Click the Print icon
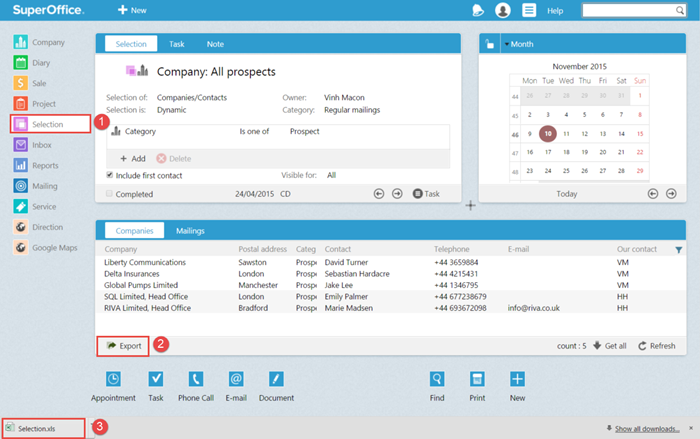Viewport: 700px width, 439px height. pyautogui.click(x=477, y=379)
